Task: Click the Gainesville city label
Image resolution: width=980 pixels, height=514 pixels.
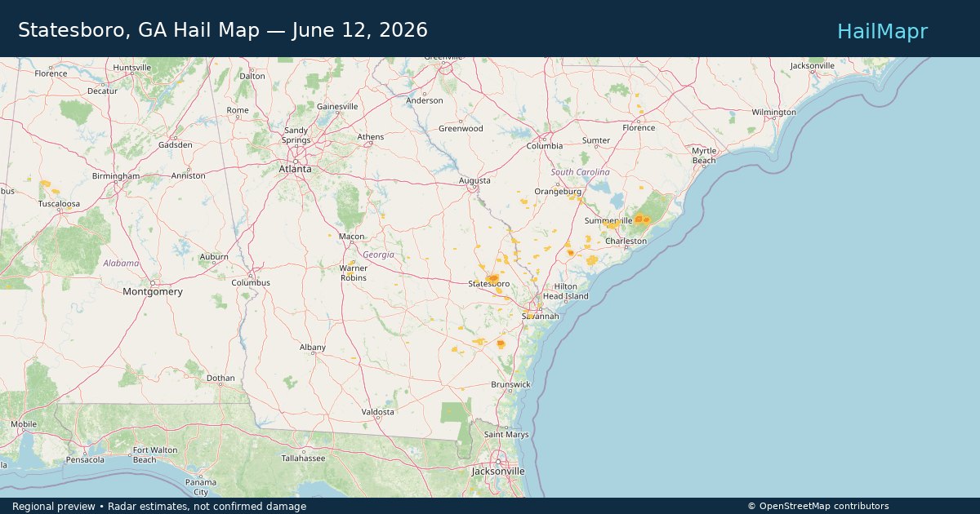Action: coord(337,107)
